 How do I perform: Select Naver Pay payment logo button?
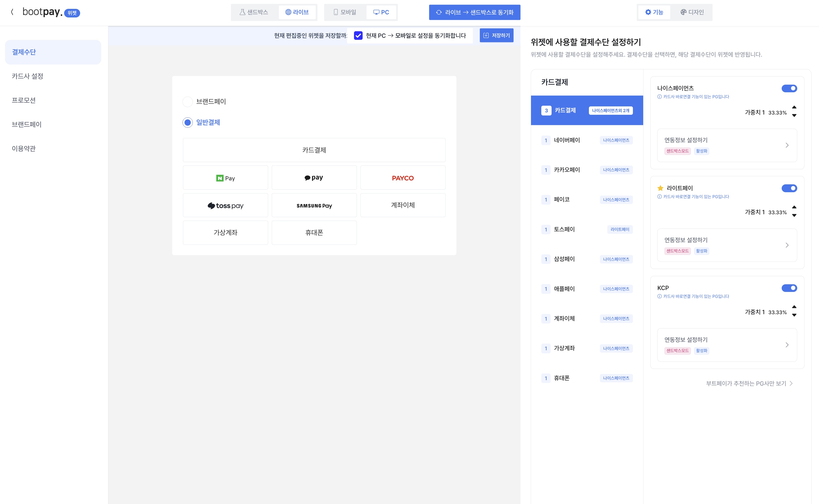point(225,178)
